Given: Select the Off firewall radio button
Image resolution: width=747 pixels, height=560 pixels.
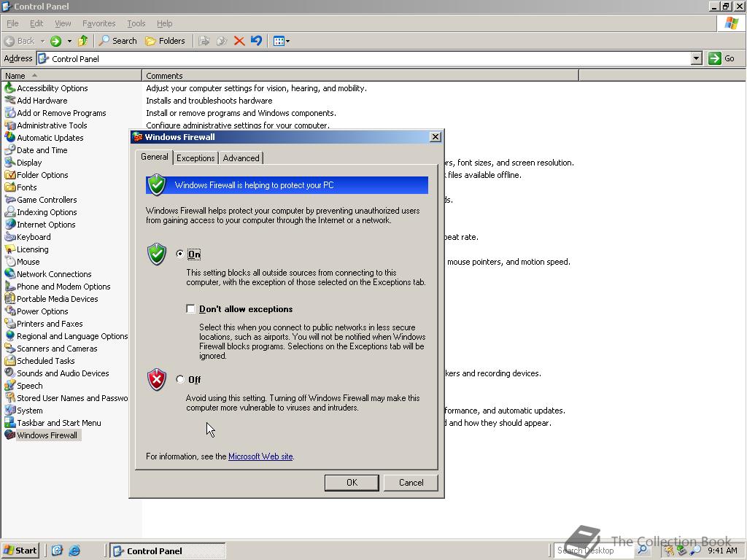Looking at the screenshot, I should pos(179,379).
